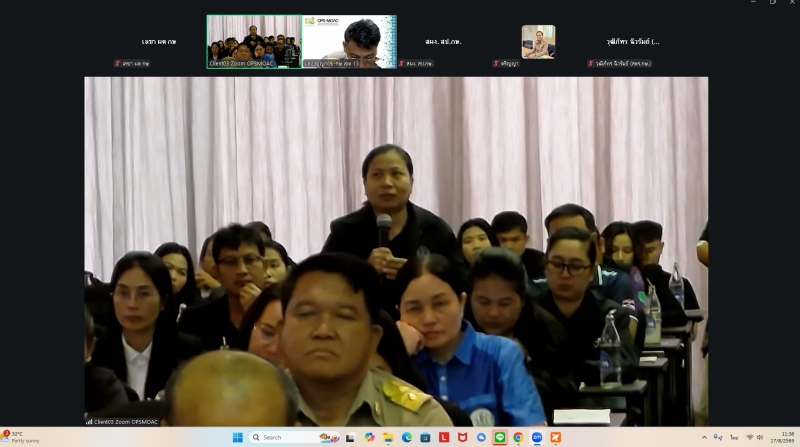The height and width of the screenshot is (447, 800).
Task: Open the Wi-Fi network settings icon
Action: (x=750, y=437)
